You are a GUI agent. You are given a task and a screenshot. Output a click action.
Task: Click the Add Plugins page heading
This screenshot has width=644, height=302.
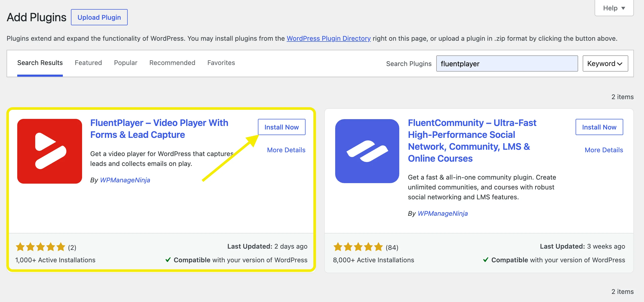point(36,17)
